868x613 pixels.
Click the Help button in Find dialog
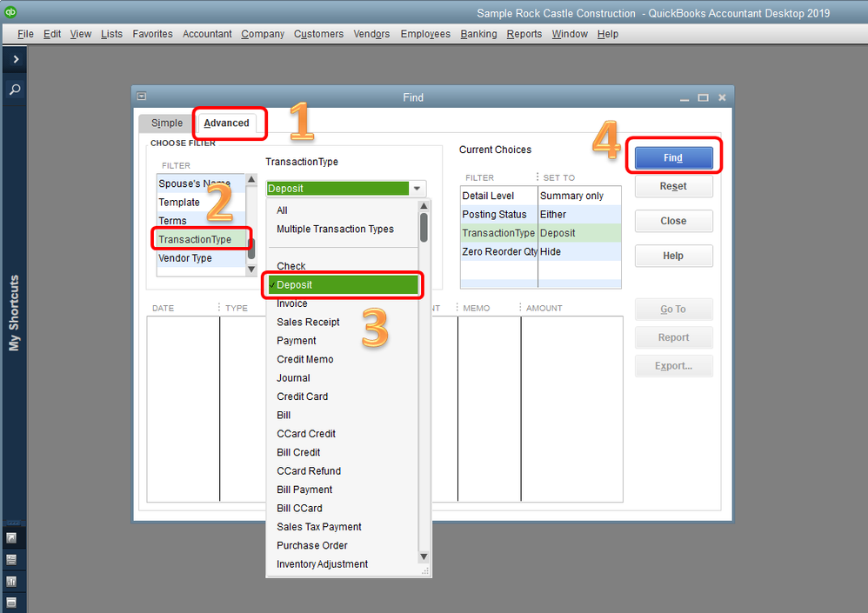[x=673, y=256]
